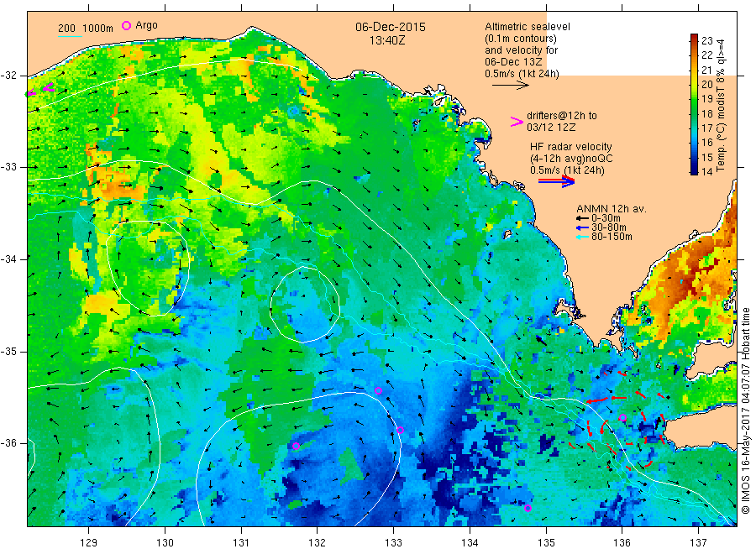Click the magenta drifter arrowhead legend symbol

(517, 122)
